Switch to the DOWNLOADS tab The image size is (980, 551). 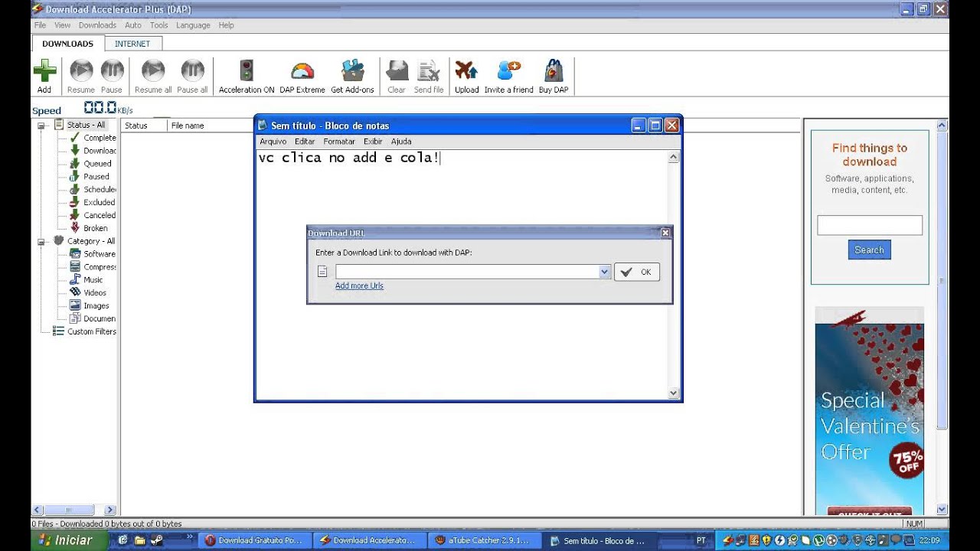point(67,44)
